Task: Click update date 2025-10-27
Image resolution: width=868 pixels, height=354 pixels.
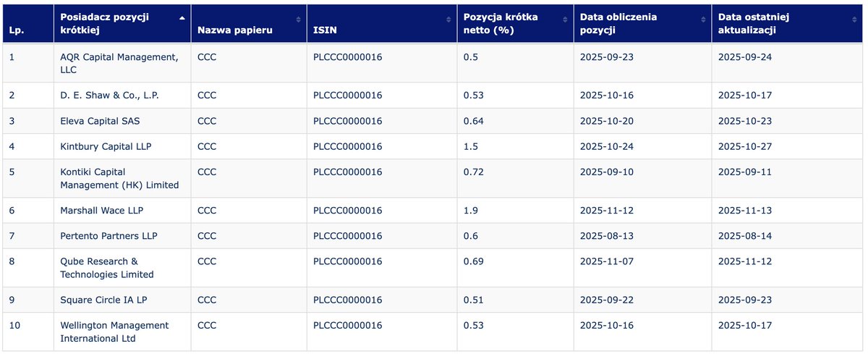Action: pyautogui.click(x=745, y=146)
